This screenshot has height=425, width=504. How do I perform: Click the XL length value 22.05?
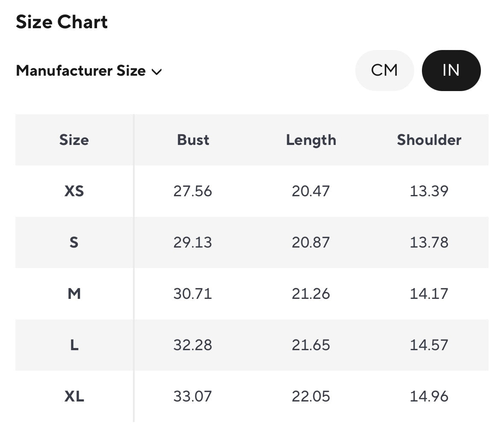point(311,396)
